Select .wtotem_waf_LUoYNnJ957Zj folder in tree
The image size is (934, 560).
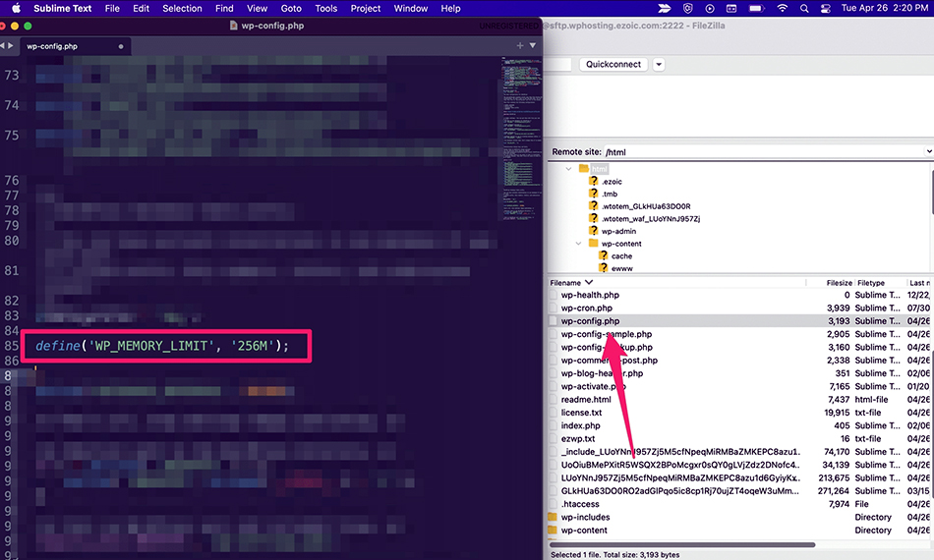coord(651,219)
